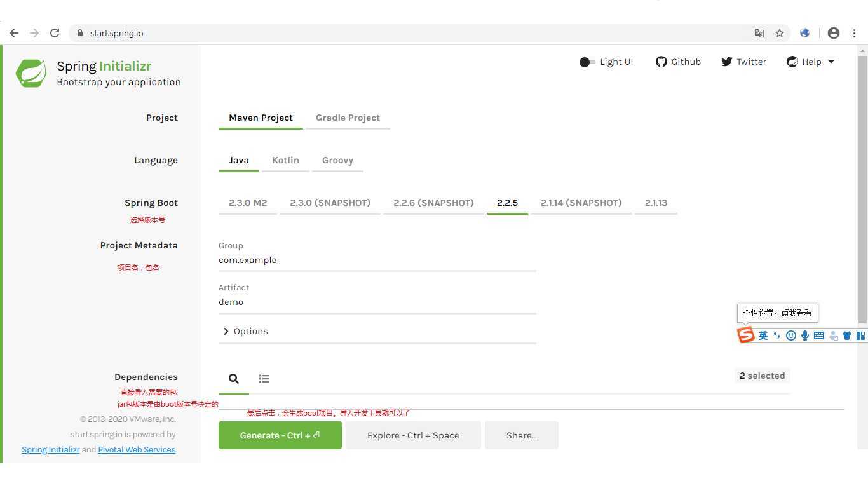Toggle Sogou 英 language mode indicator
868x488 pixels.
pyautogui.click(x=763, y=335)
